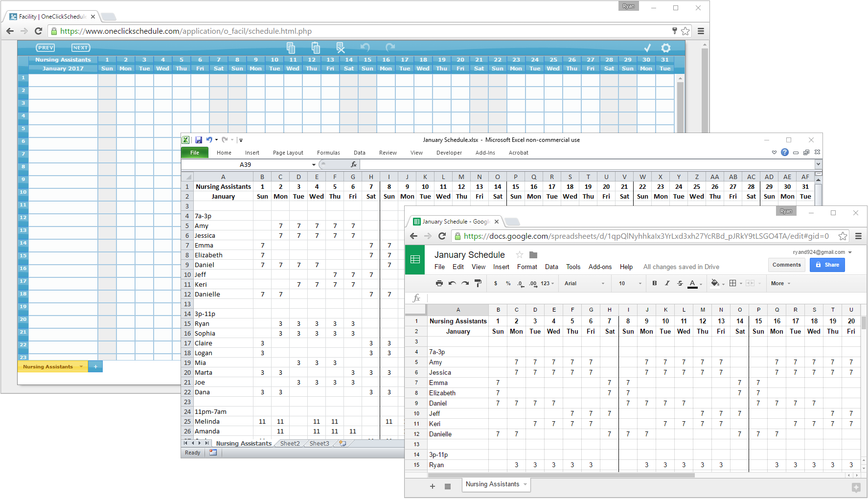This screenshot has width=868, height=499.
Task: Click the Google Sheets URL address bar
Action: coord(647,236)
